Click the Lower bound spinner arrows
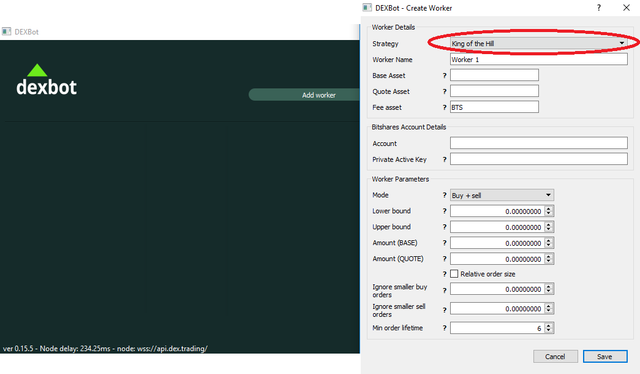The width and height of the screenshot is (640, 374). click(549, 211)
